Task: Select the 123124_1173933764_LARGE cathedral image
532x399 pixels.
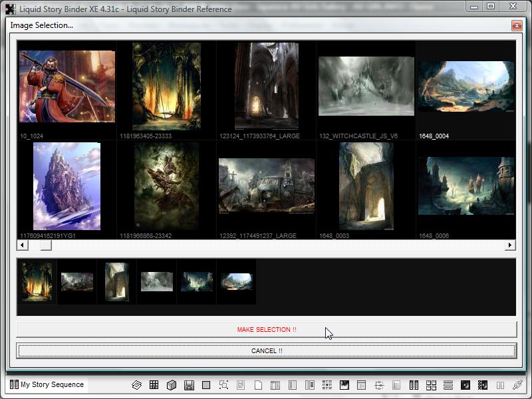Action: click(266, 86)
